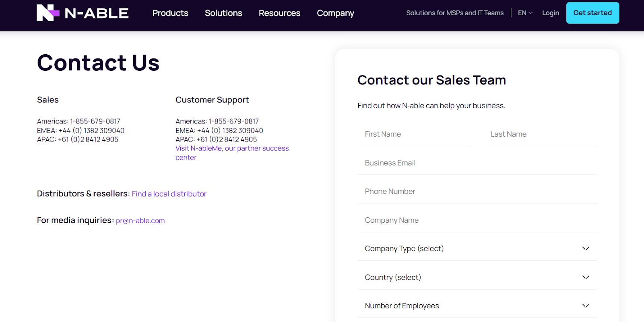644x322 pixels.
Task: Select Customer Support Americas phone number
Action: coord(233,121)
